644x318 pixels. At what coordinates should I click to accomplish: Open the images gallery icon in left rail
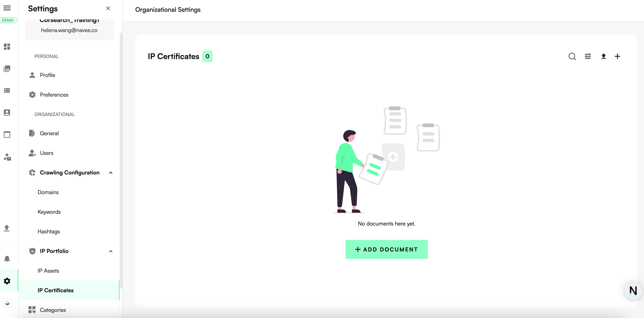(x=7, y=68)
